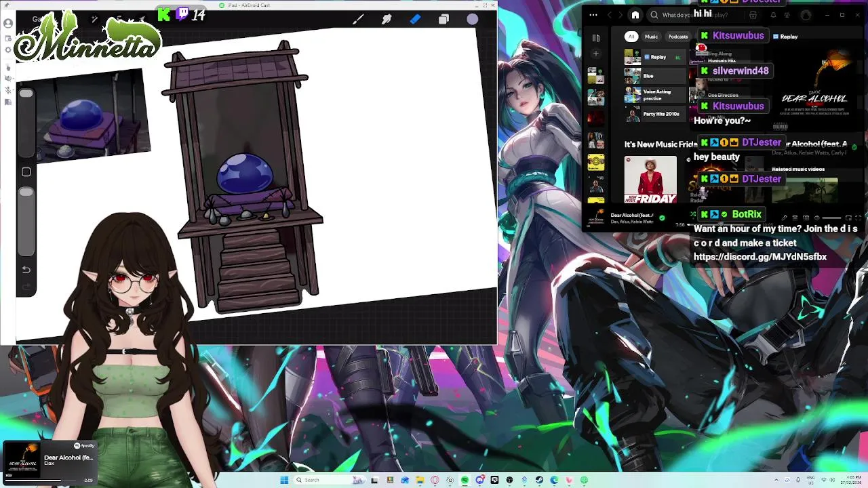Open Spotify three-dot menu
The image size is (868, 488).
(x=593, y=15)
